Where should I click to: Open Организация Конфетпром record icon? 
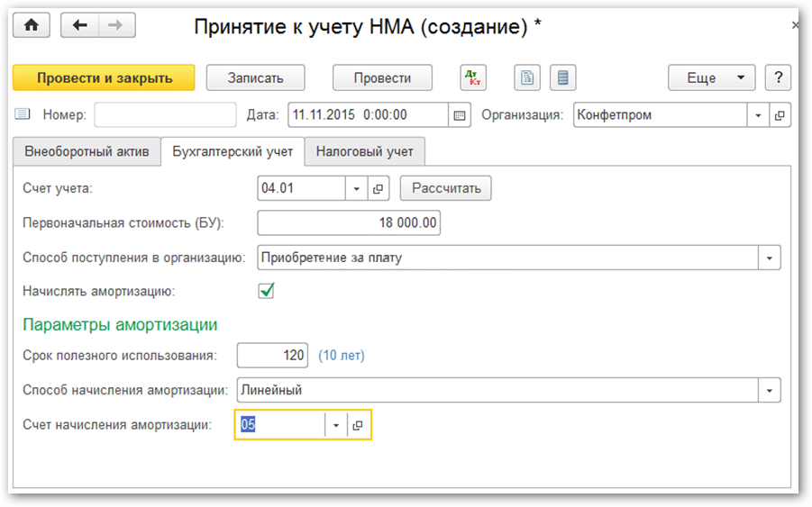click(x=780, y=115)
